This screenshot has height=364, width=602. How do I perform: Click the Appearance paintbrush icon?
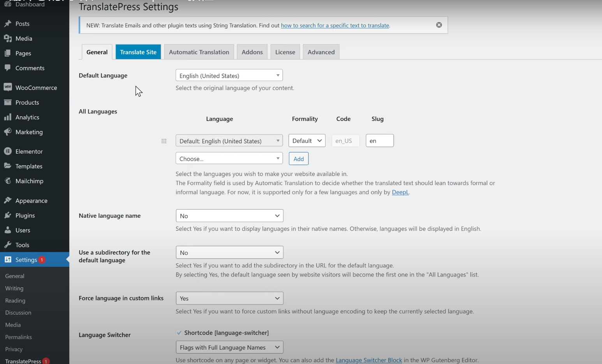8,200
